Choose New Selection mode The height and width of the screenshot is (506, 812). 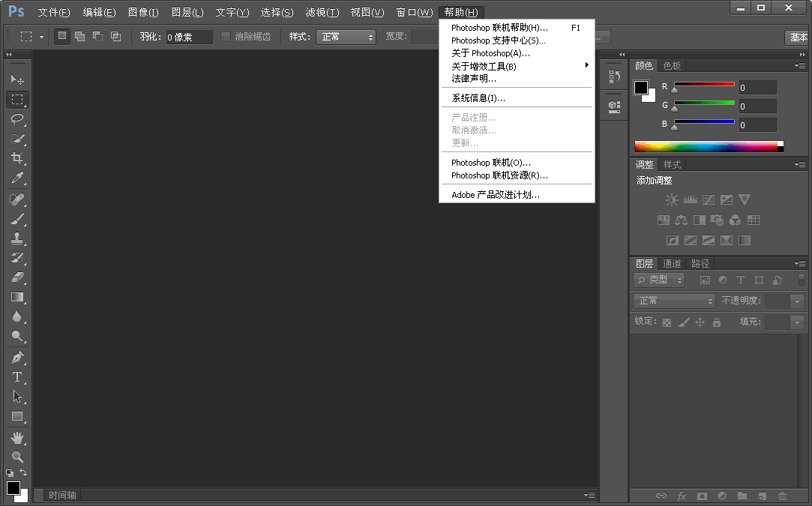click(62, 36)
